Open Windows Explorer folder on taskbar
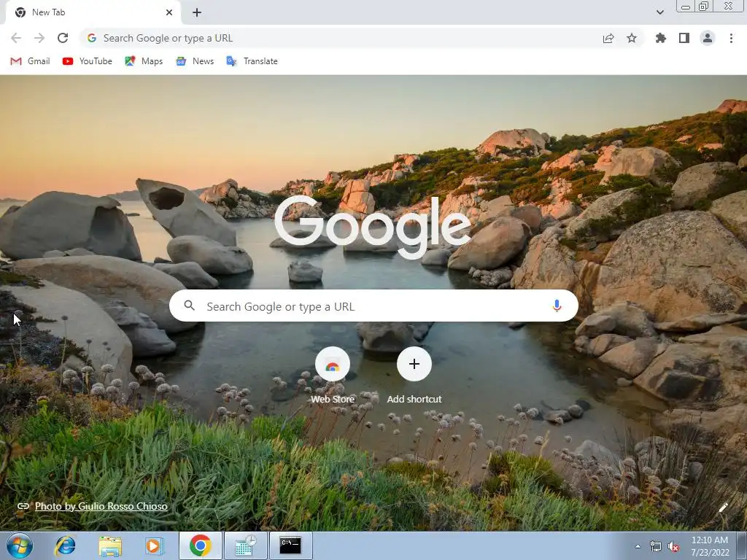Image resolution: width=747 pixels, height=560 pixels. coord(110,545)
